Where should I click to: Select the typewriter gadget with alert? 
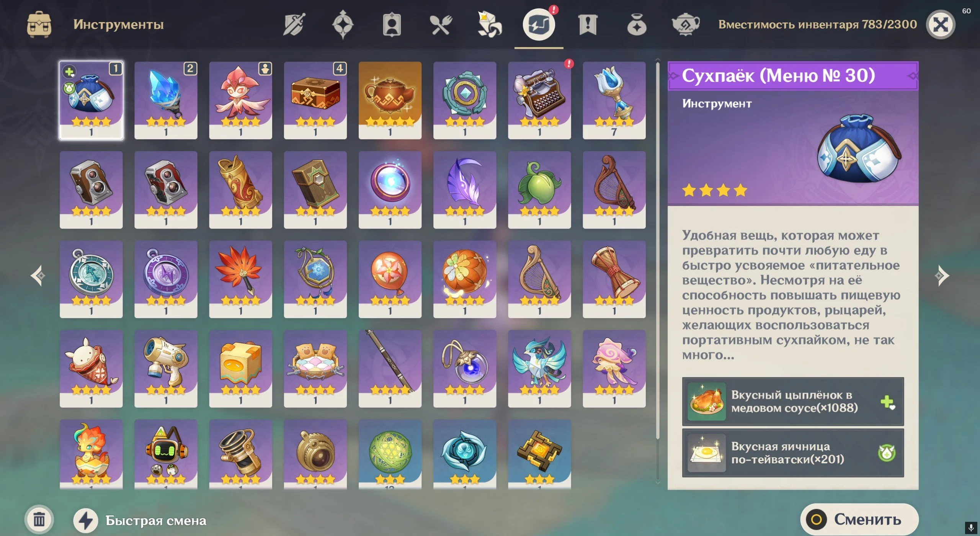coord(539,100)
